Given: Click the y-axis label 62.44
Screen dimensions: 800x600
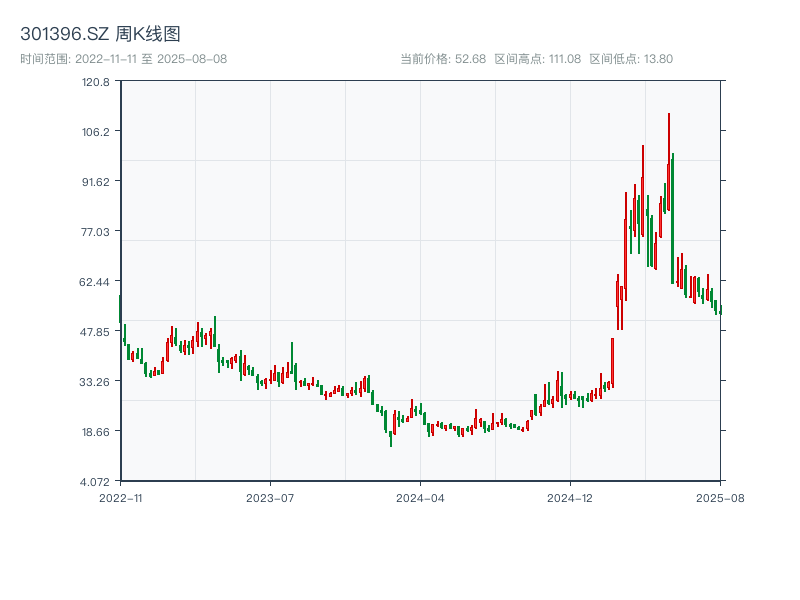Looking at the screenshot, I should coord(94,282).
